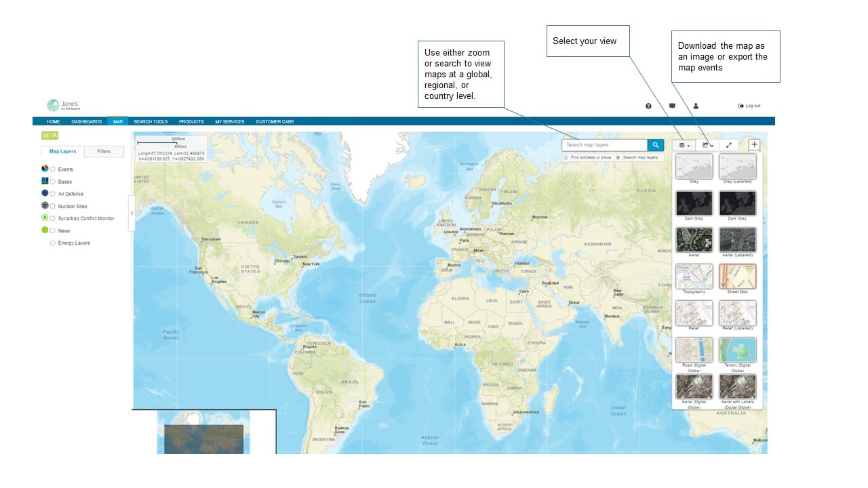
Task: Open the user profile icon
Action: coord(696,106)
